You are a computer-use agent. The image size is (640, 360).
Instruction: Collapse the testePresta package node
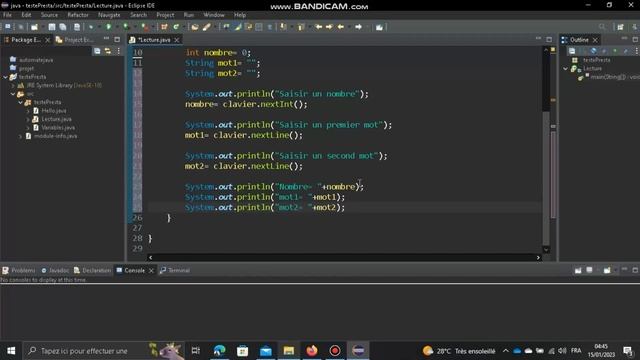click(x=20, y=102)
